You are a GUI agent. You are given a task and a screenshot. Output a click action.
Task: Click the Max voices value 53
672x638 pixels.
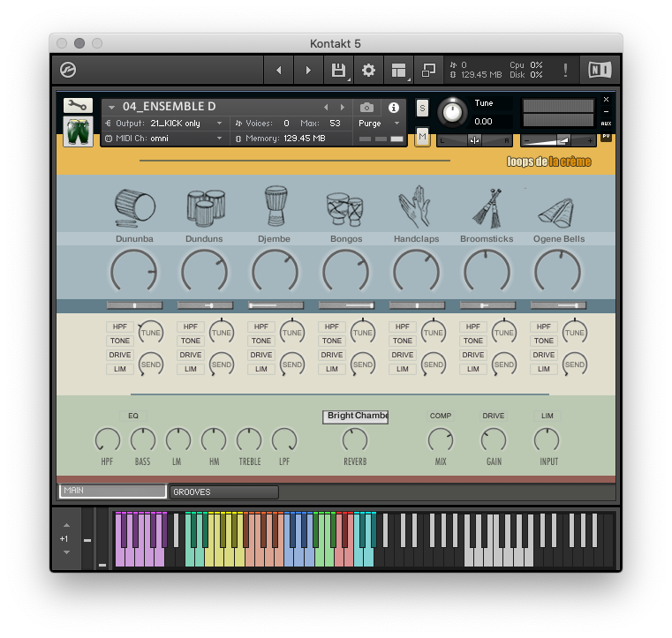click(335, 124)
